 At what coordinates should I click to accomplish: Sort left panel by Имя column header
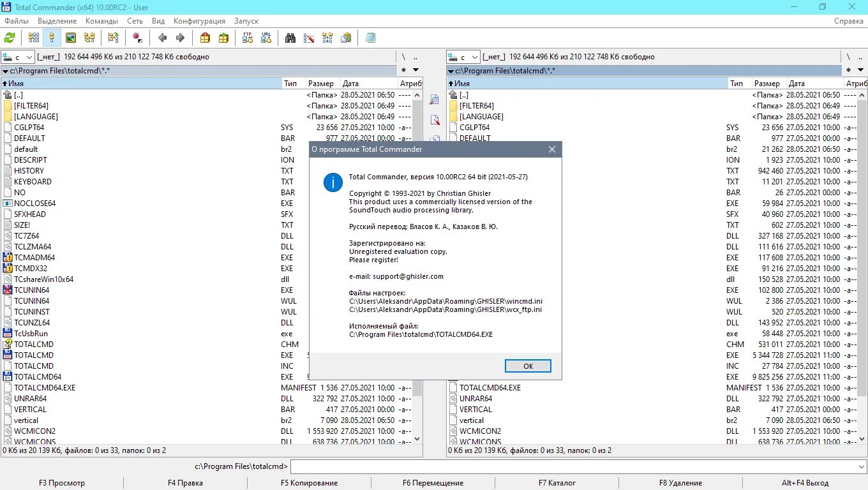142,84
